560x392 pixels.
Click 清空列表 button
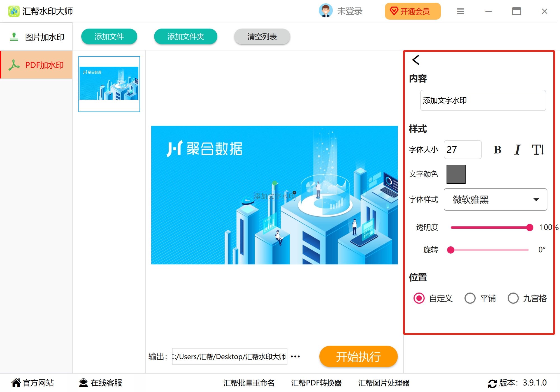(262, 36)
